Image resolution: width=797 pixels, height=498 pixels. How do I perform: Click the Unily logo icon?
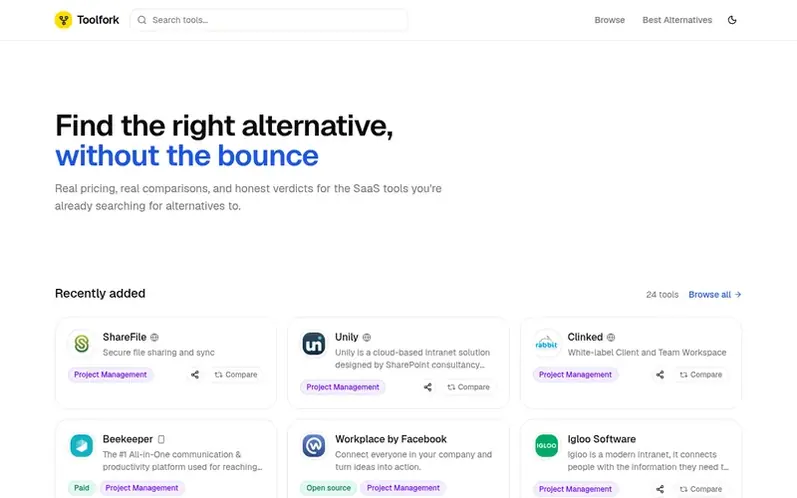point(314,344)
